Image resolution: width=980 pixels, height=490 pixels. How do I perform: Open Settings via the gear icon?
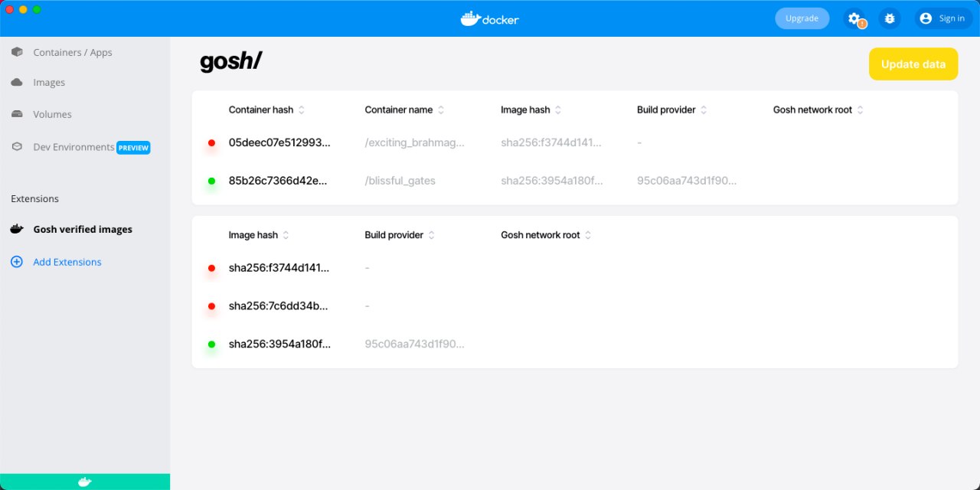[x=854, y=18]
